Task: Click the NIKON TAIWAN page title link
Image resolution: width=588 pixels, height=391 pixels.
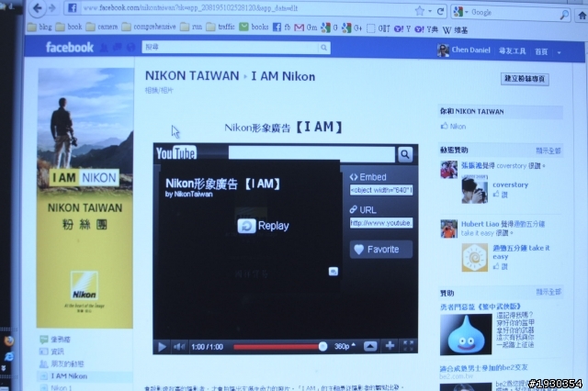Action: (x=192, y=75)
